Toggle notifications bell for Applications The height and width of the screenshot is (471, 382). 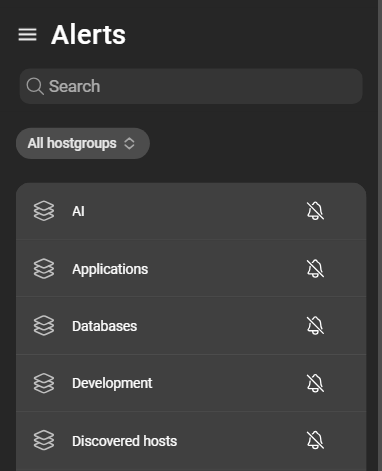(315, 269)
